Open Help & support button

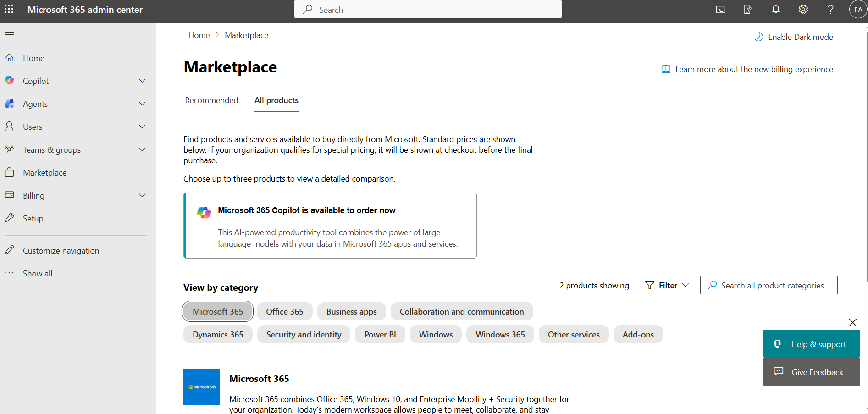(x=812, y=344)
